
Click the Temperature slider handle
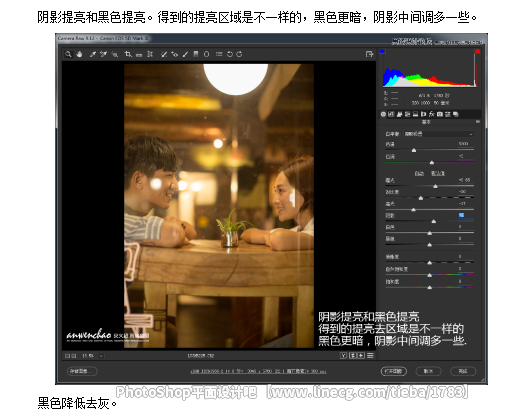click(x=414, y=150)
